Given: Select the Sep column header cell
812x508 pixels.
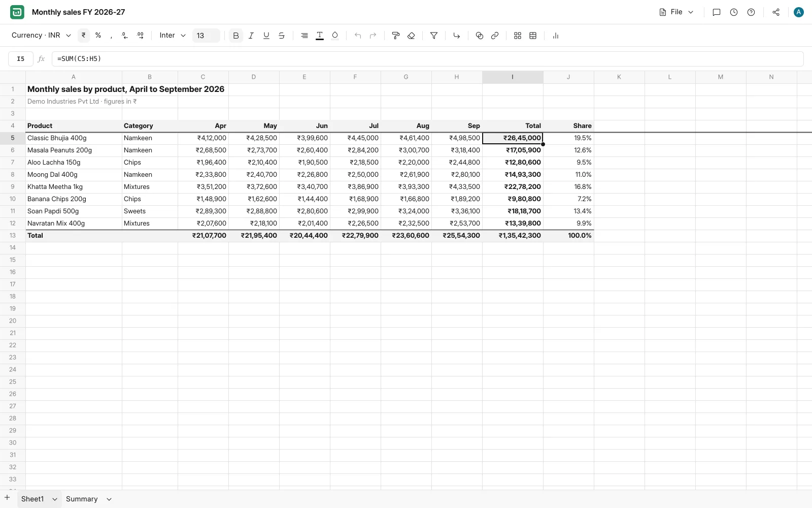Looking at the screenshot, I should tap(457, 126).
